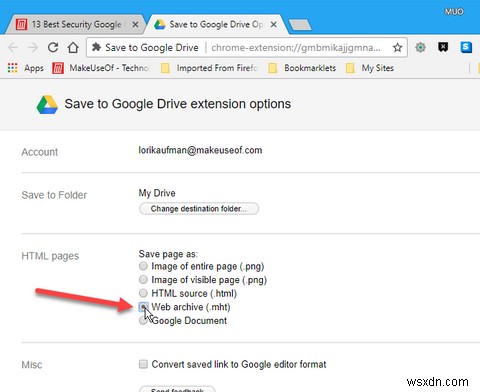This screenshot has width=480, height=392.
Task: Click the MUO profile button
Action: [454, 12]
